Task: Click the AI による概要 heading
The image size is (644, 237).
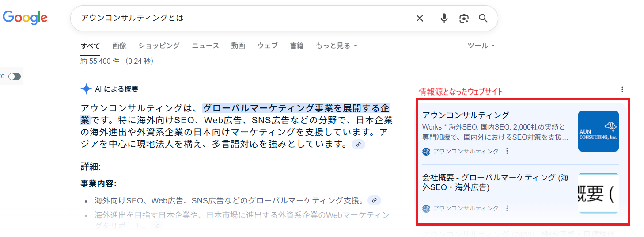Action: click(117, 89)
